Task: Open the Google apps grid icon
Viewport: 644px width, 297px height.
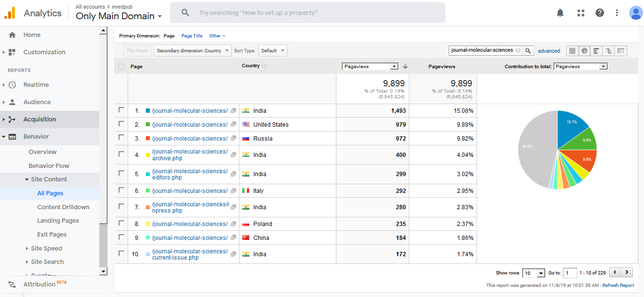Action: coord(581,13)
